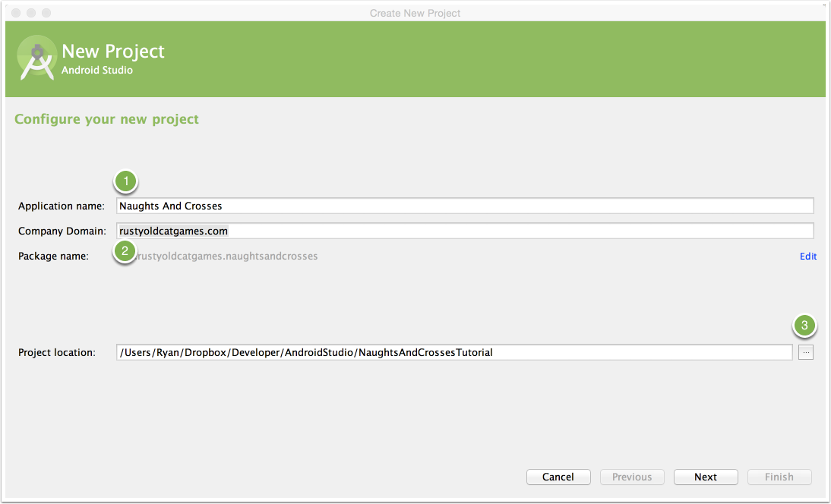Click the 'Configure your new project' heading

[106, 119]
